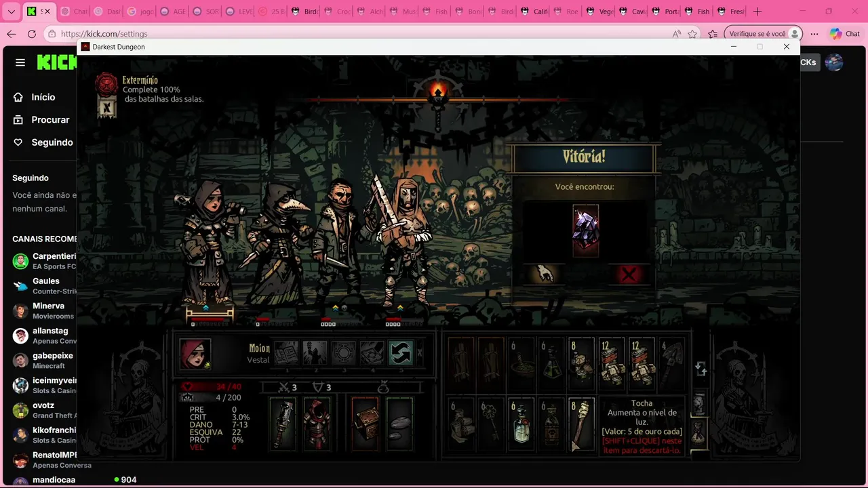Switch to the inventory bag side tab
The height and width of the screenshot is (488, 868).
tap(698, 433)
